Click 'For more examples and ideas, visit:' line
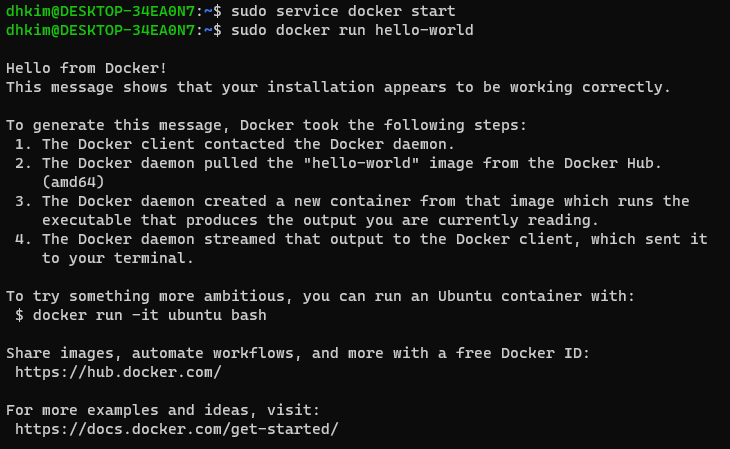Image resolution: width=730 pixels, height=449 pixels. (x=163, y=410)
